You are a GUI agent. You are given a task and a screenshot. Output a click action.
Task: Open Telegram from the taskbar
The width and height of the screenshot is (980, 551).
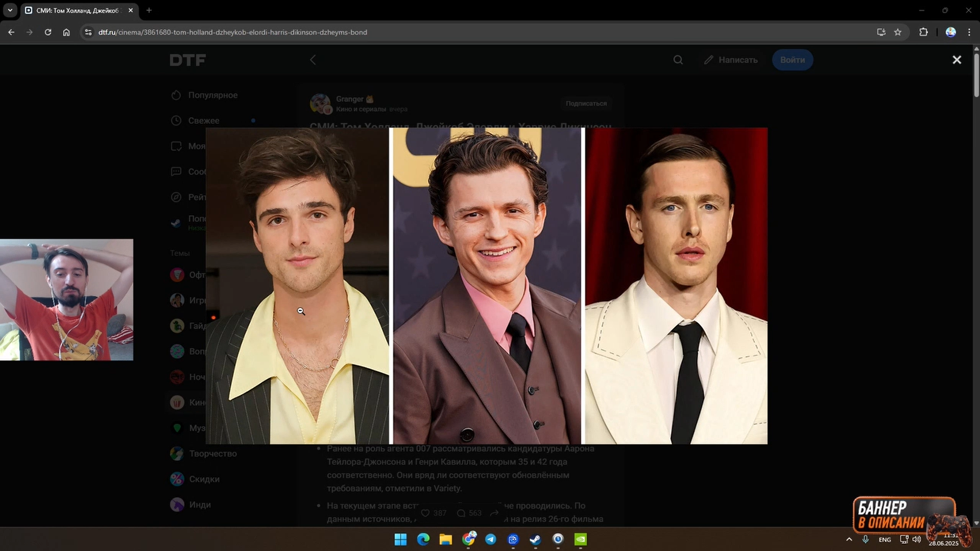(x=490, y=539)
